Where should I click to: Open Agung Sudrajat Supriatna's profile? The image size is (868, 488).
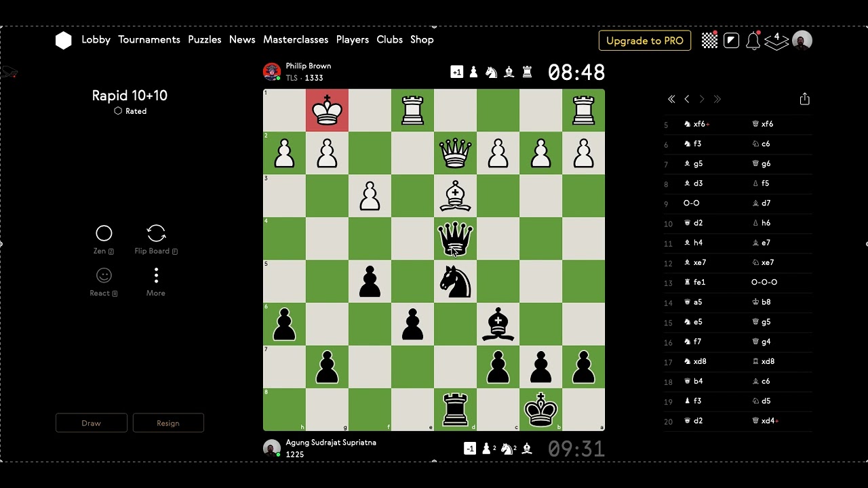(x=331, y=442)
